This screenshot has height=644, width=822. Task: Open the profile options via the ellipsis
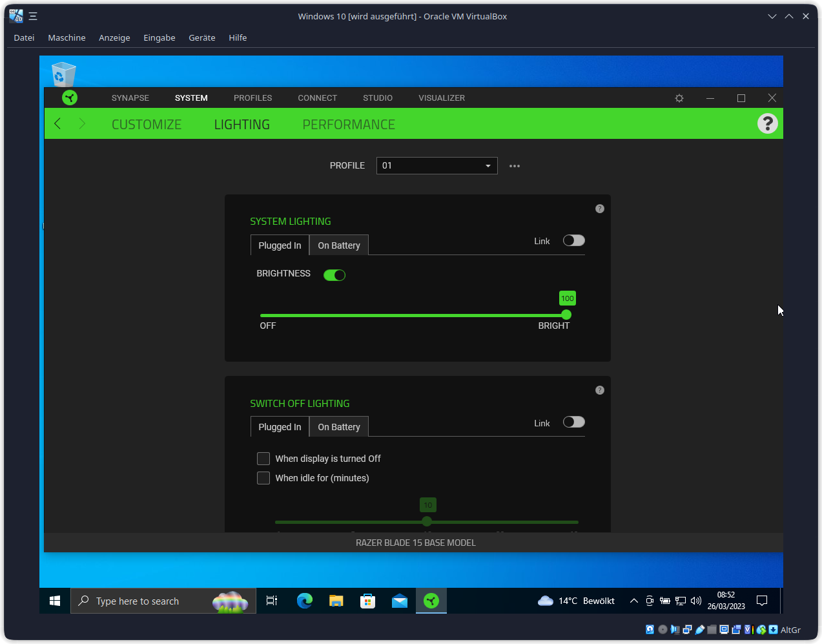(x=514, y=165)
